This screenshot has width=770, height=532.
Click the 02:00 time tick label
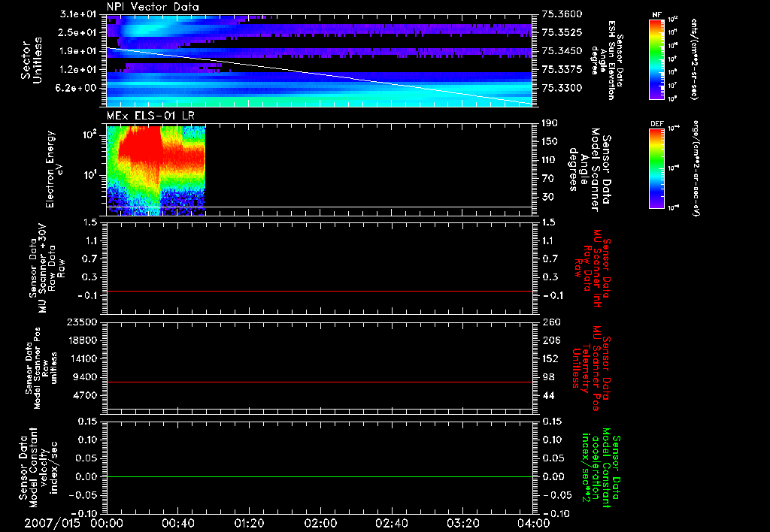[320, 523]
